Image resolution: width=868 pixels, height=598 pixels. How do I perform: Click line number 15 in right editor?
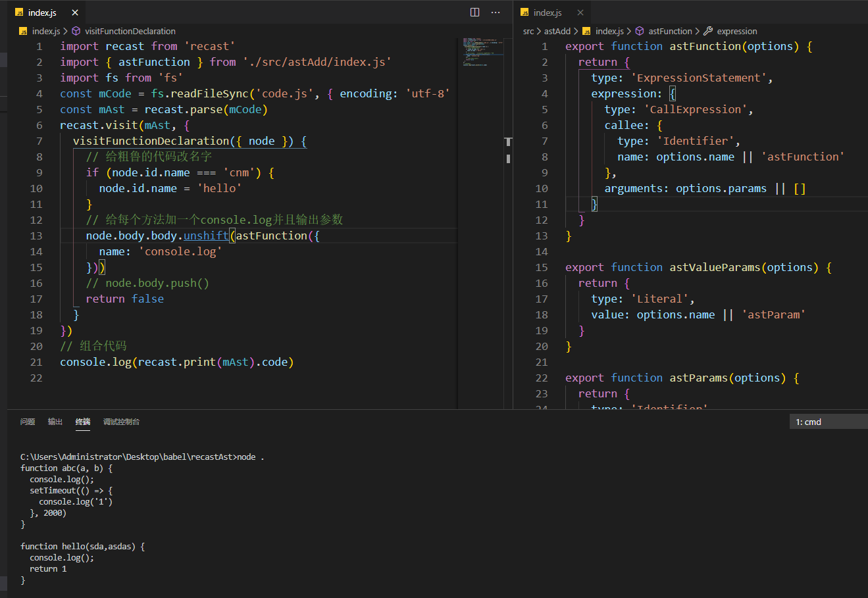(542, 267)
